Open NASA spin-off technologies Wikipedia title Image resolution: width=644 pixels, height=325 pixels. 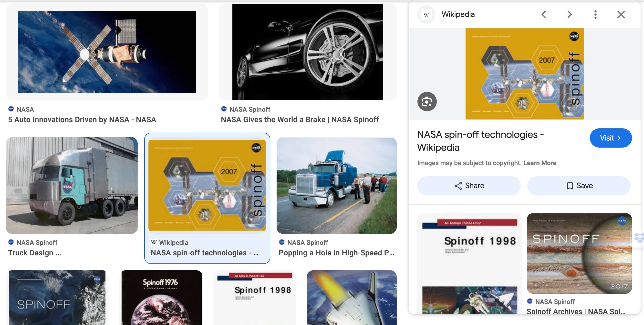(480, 141)
